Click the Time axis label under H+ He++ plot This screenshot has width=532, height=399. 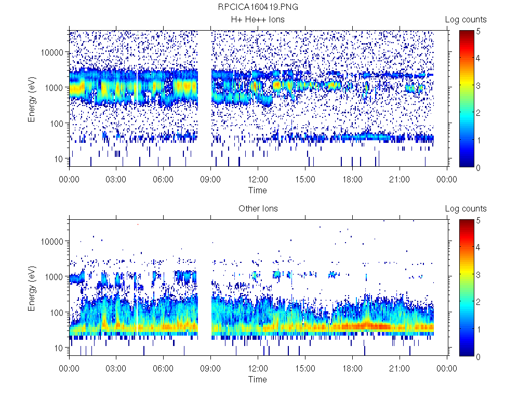coord(258,190)
